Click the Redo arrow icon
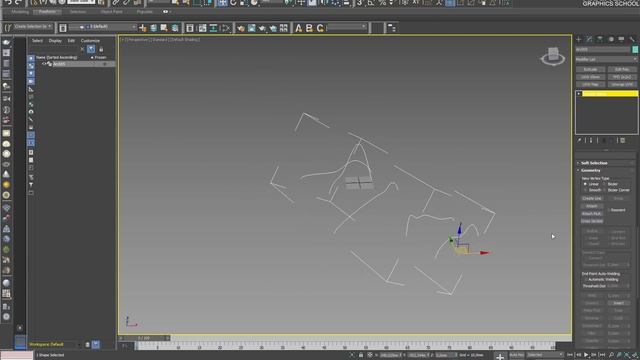 point(18,2)
